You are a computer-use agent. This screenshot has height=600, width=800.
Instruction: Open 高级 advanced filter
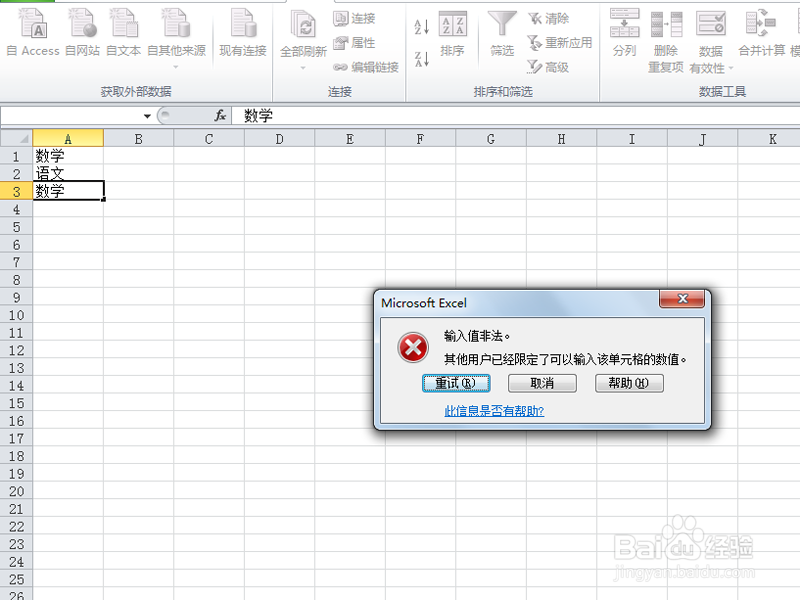point(549,67)
